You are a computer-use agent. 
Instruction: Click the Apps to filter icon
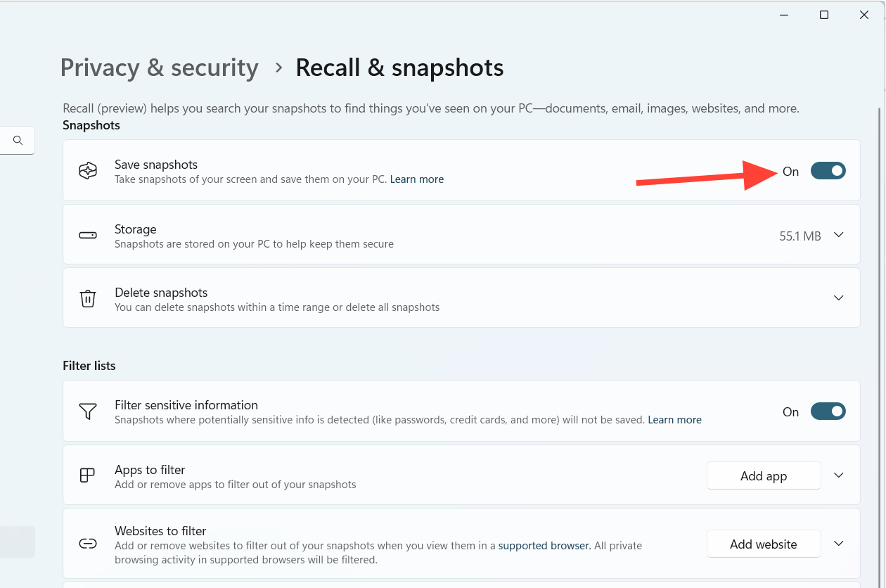click(x=87, y=475)
